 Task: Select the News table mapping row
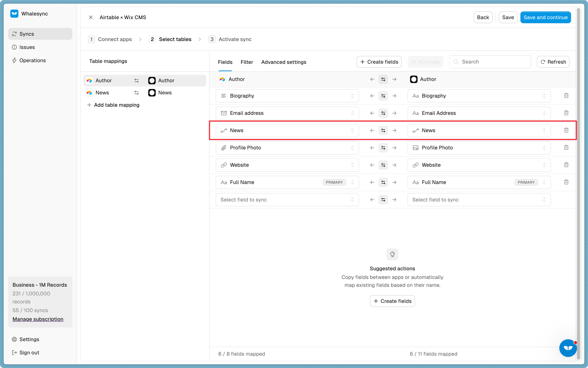(145, 93)
